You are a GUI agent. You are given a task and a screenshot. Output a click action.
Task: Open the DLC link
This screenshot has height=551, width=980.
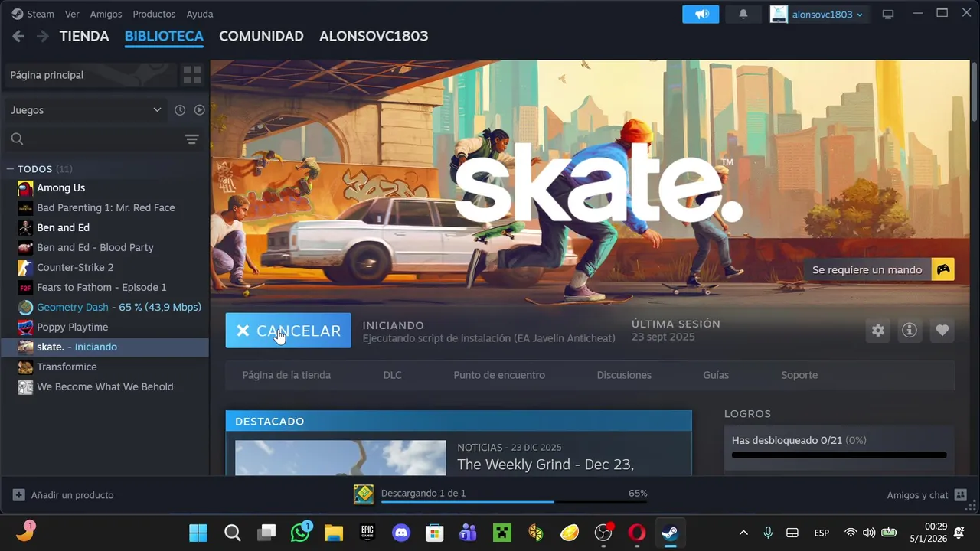click(392, 375)
